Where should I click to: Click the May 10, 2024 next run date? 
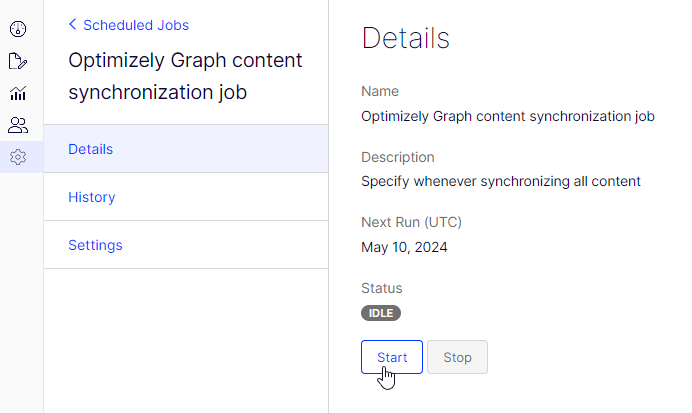click(404, 247)
